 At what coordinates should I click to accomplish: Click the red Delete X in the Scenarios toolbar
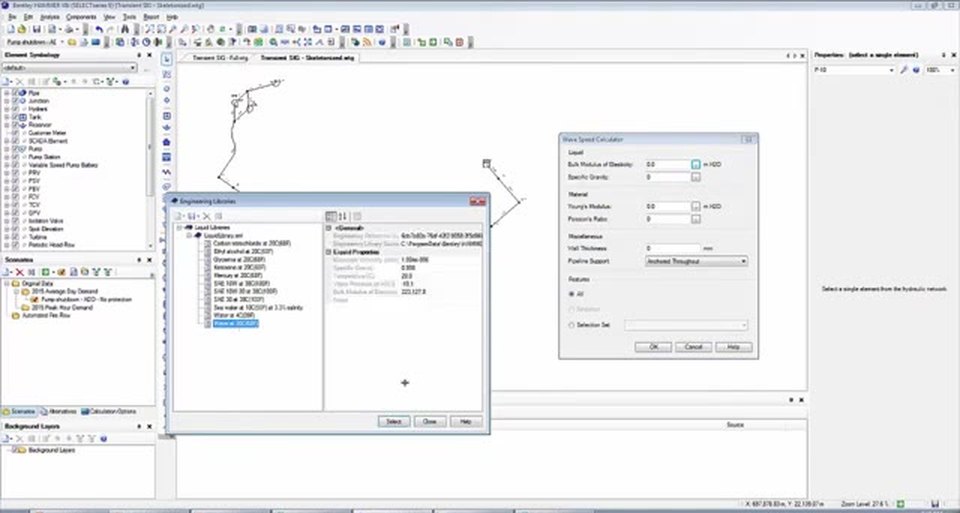tap(20, 272)
